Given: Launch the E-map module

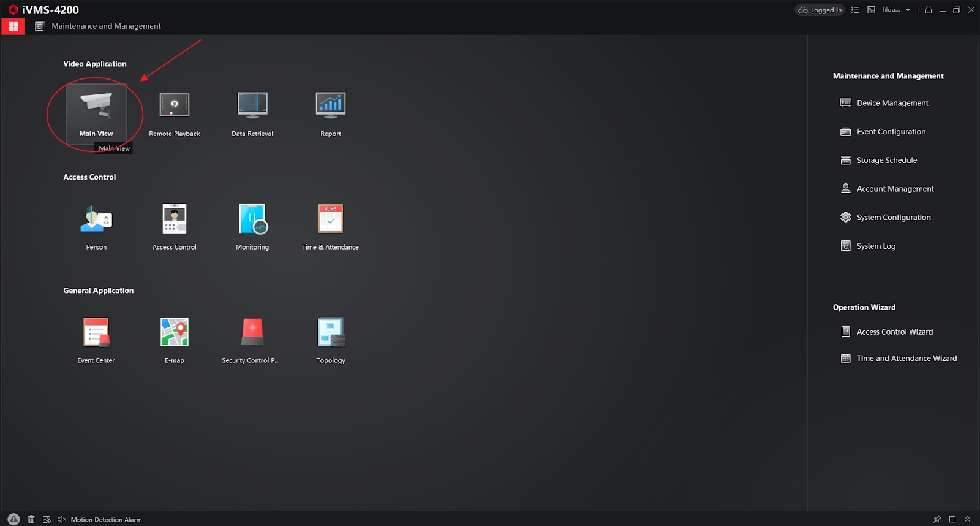Looking at the screenshot, I should (175, 340).
